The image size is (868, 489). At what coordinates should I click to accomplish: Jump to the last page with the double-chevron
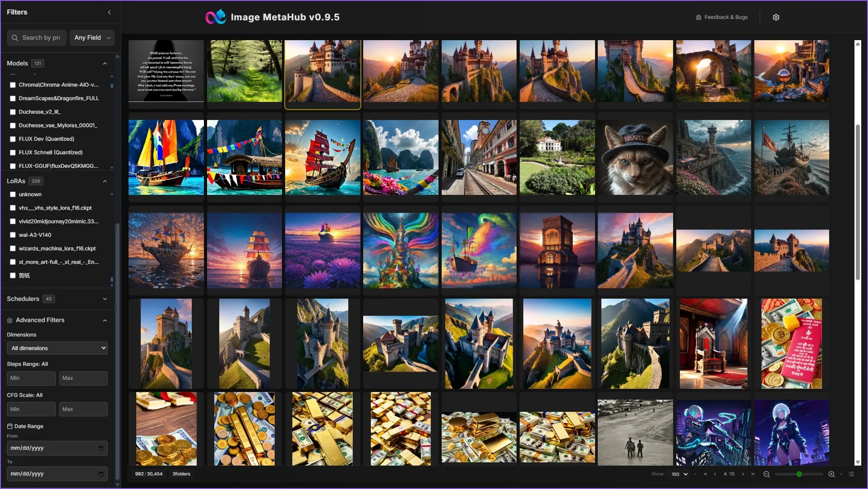753,474
